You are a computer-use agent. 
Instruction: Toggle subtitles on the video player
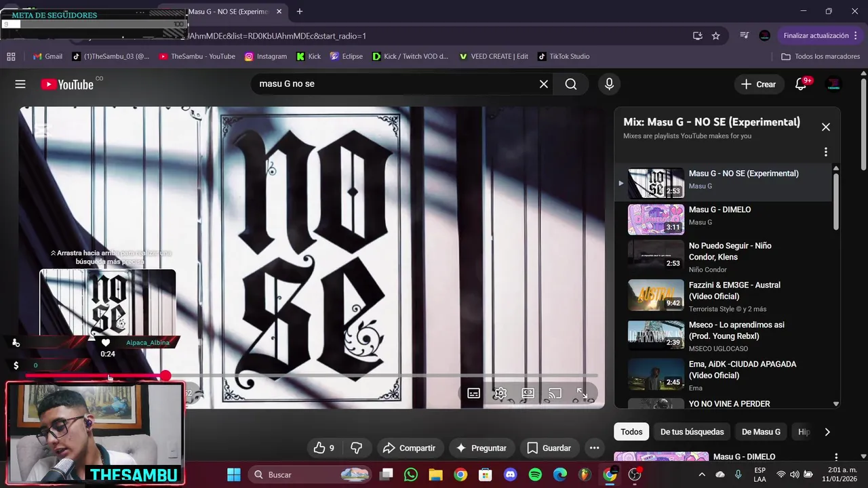(x=473, y=393)
